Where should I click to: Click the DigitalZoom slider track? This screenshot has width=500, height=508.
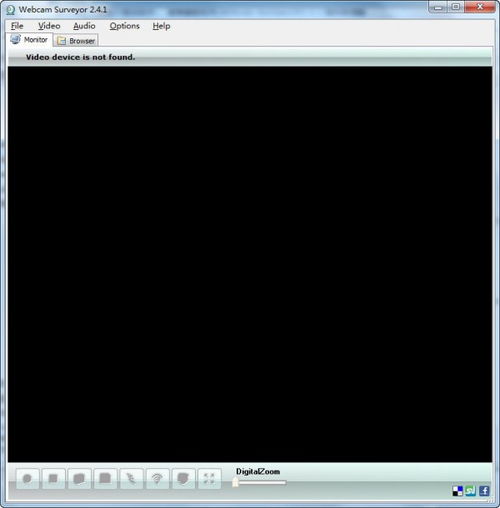point(260,482)
